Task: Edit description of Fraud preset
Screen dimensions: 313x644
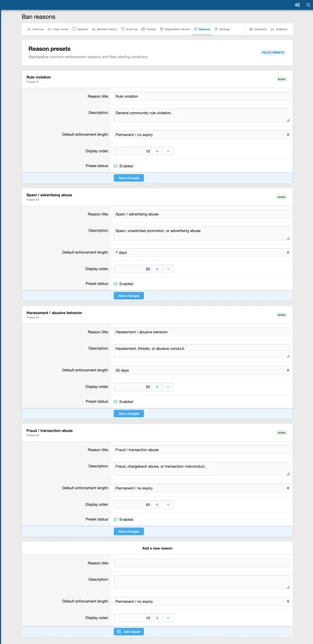Action: tap(202, 468)
